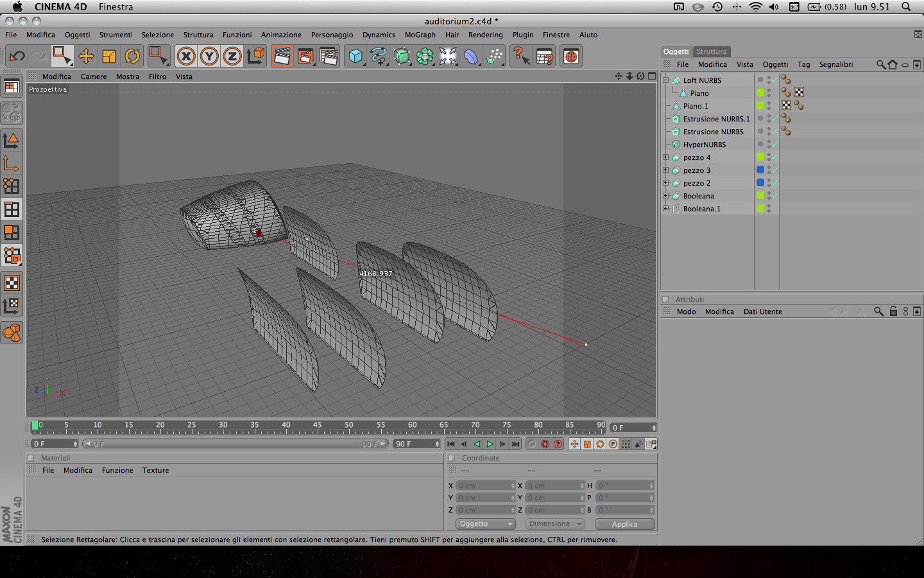The image size is (924, 578).
Task: Collapse the Loft NURBS hierarchy
Action: click(x=666, y=80)
